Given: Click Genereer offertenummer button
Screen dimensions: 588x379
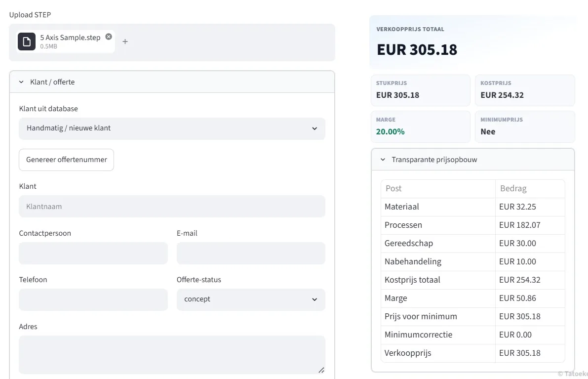Looking at the screenshot, I should pos(66,160).
